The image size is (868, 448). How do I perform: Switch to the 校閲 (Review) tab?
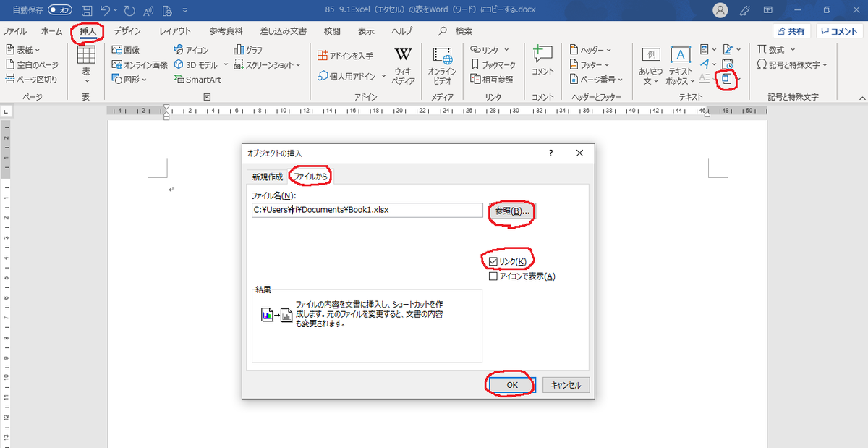[332, 31]
